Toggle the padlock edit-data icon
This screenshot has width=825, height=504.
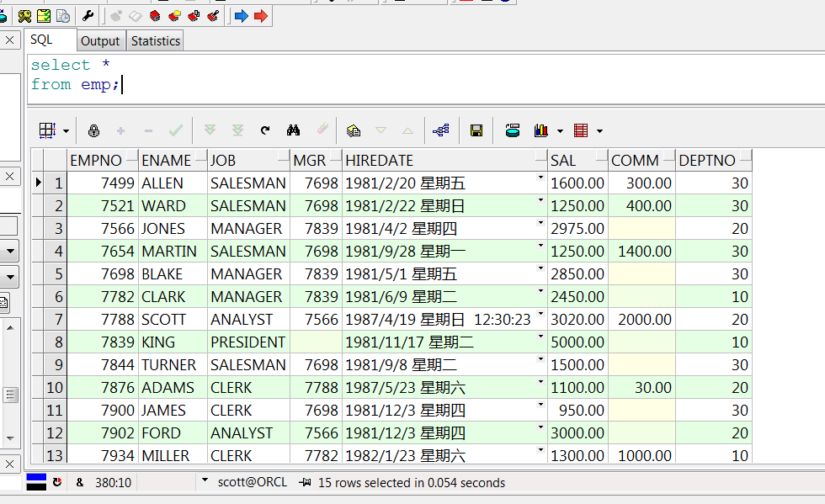coord(93,130)
